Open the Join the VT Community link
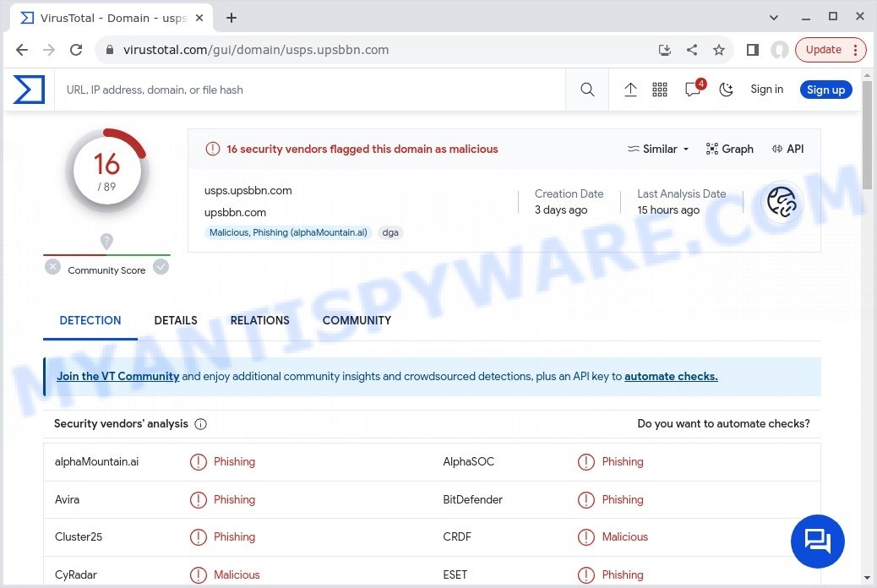 pos(118,377)
